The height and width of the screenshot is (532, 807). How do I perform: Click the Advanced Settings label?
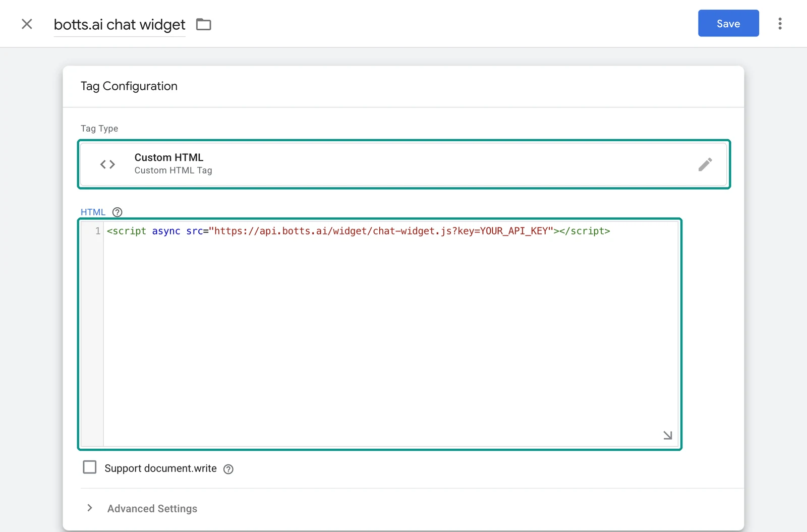coord(152,509)
